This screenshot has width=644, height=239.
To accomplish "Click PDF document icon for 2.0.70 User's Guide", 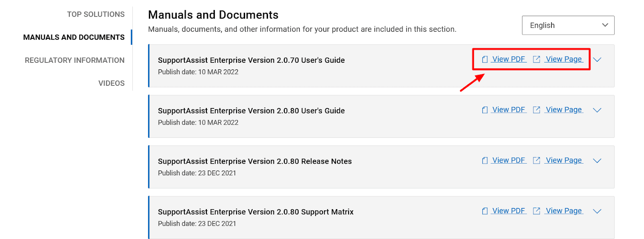I will (485, 59).
